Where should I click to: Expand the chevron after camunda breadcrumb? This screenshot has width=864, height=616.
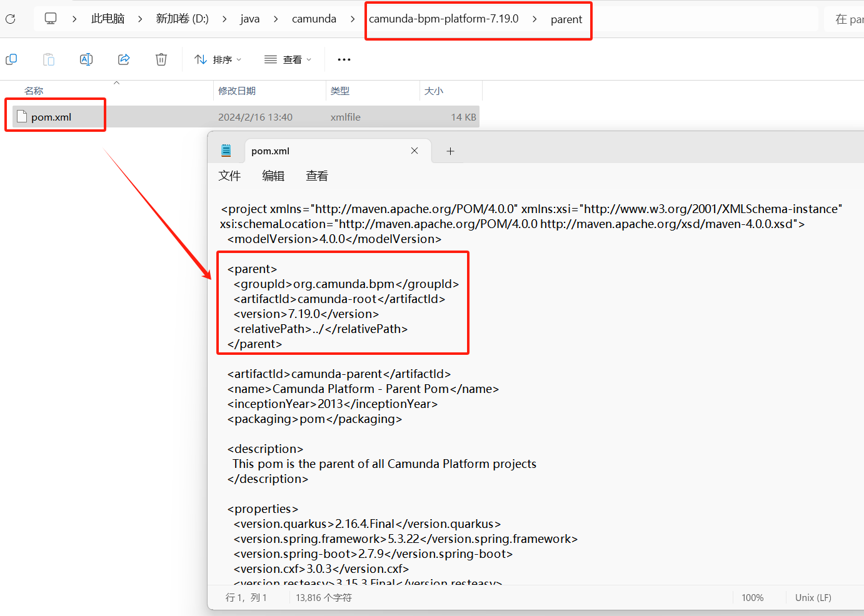click(353, 19)
